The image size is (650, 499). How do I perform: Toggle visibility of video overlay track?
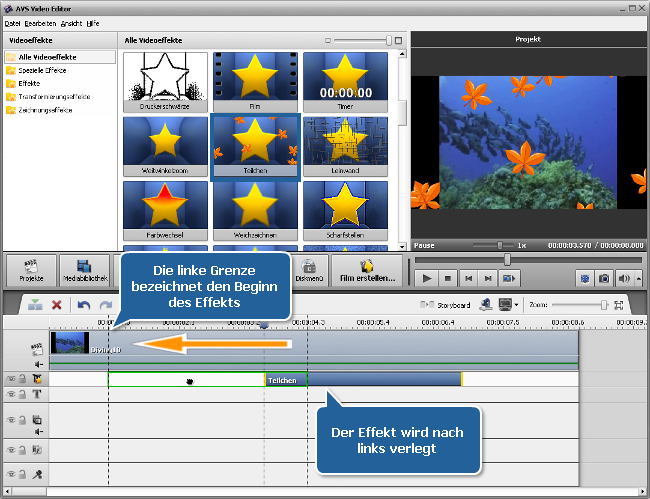pos(11,420)
